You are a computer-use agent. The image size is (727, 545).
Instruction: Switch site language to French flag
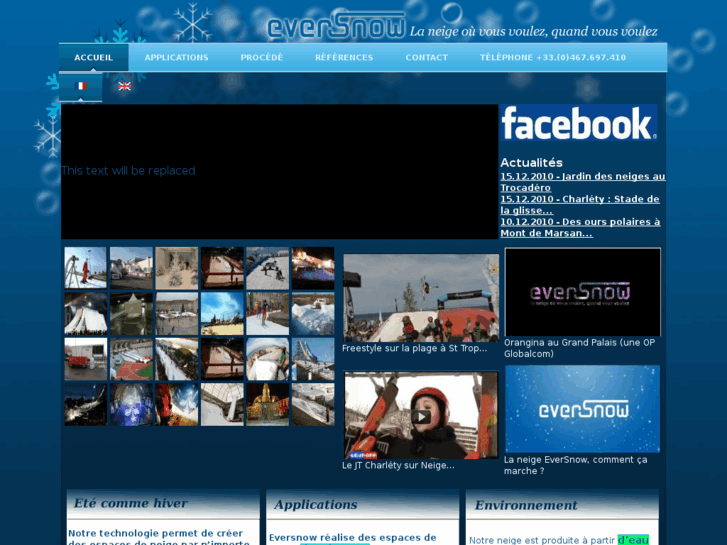point(81,86)
